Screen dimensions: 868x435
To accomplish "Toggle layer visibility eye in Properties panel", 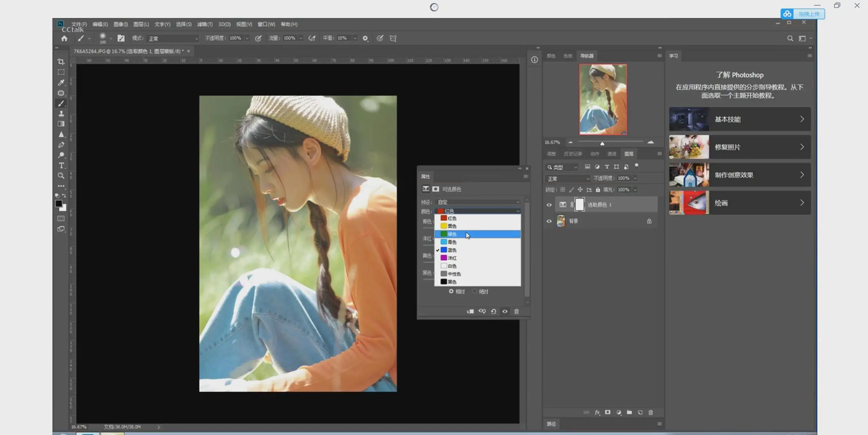I will pos(505,311).
